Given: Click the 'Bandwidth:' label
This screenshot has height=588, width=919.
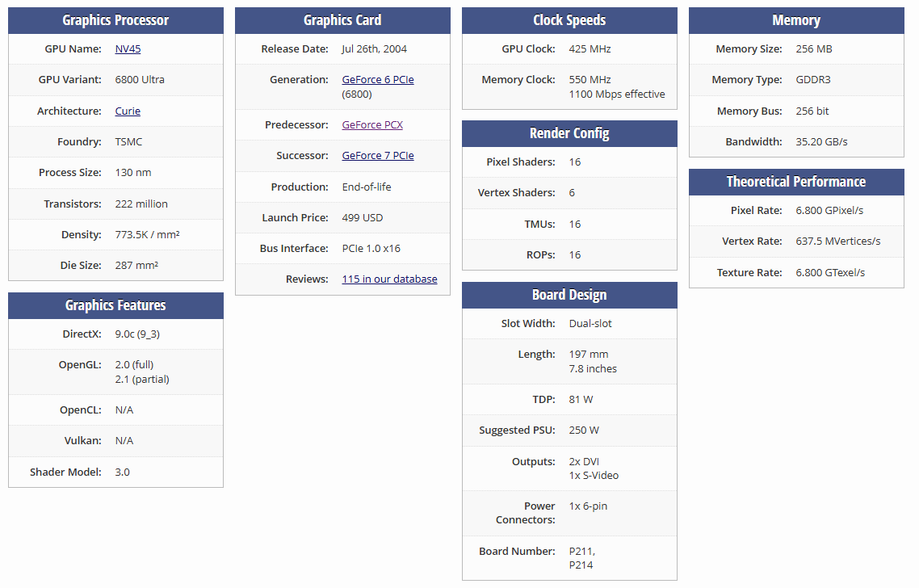Looking at the screenshot, I should (x=753, y=142).
